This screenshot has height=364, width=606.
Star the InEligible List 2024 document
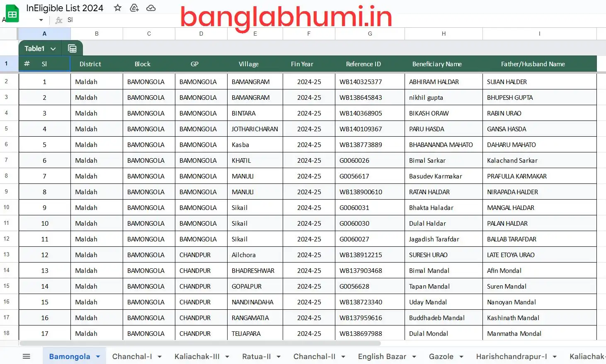[x=118, y=8]
